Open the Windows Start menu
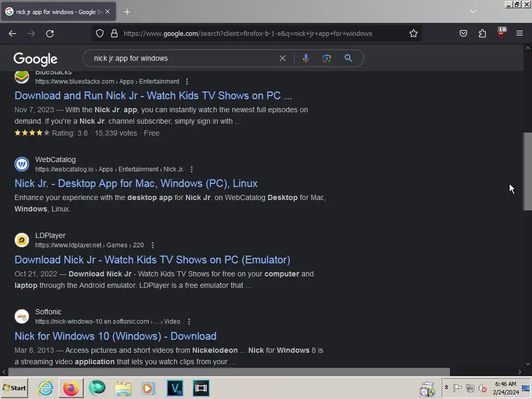Viewport: 532px width, 399px height. coord(14,388)
